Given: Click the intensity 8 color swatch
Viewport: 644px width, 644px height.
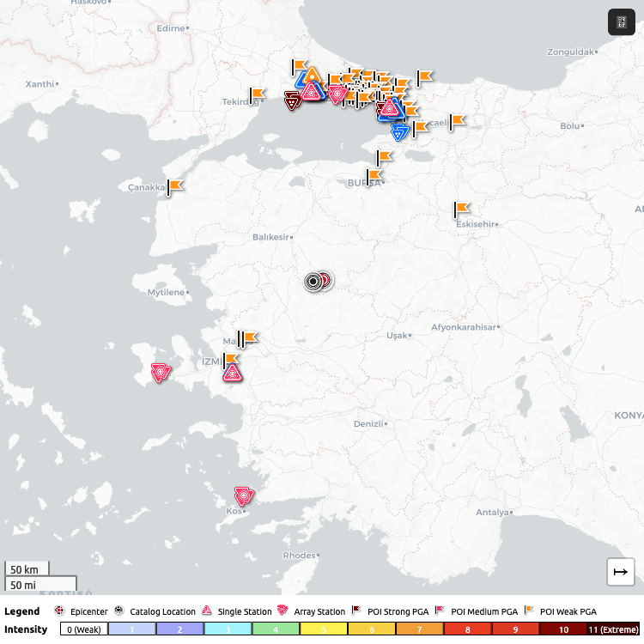Looking at the screenshot, I should 467,629.
